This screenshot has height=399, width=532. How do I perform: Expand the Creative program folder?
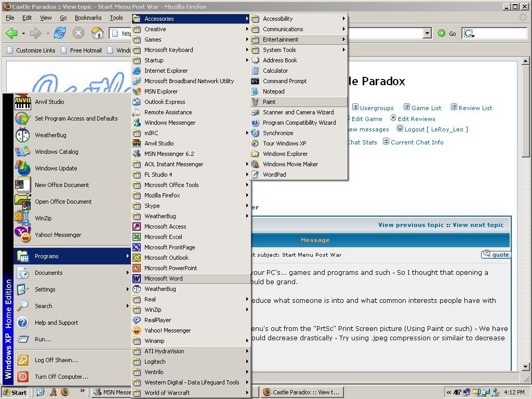pos(191,29)
